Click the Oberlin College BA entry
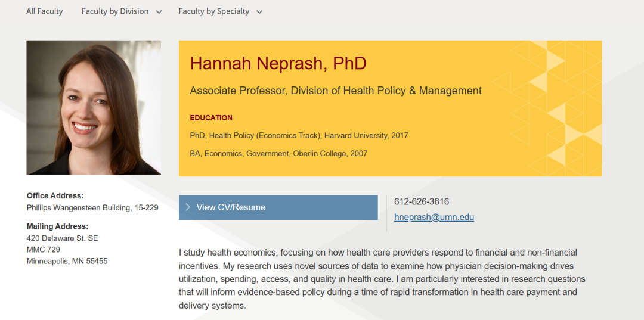This screenshot has width=644, height=320. tap(278, 154)
